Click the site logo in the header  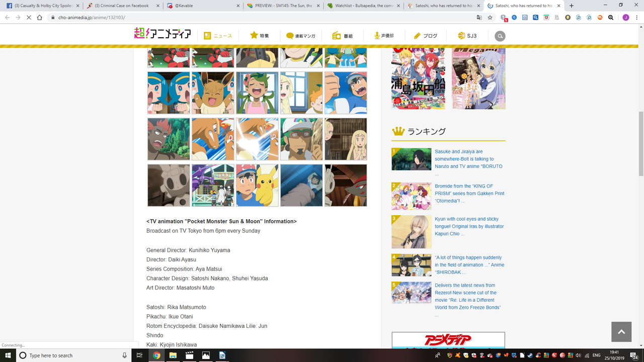pyautogui.click(x=163, y=34)
